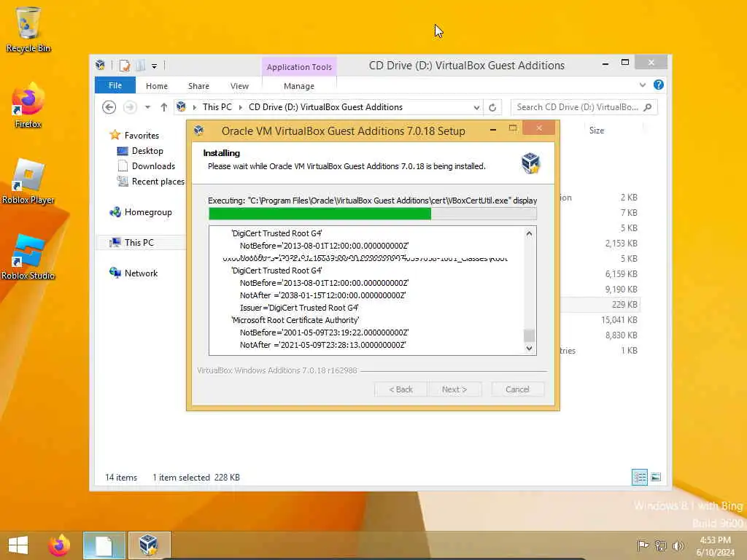The image size is (747, 560).
Task: Click 'Microsoft Root Certificate Authority' log line
Action: [295, 320]
